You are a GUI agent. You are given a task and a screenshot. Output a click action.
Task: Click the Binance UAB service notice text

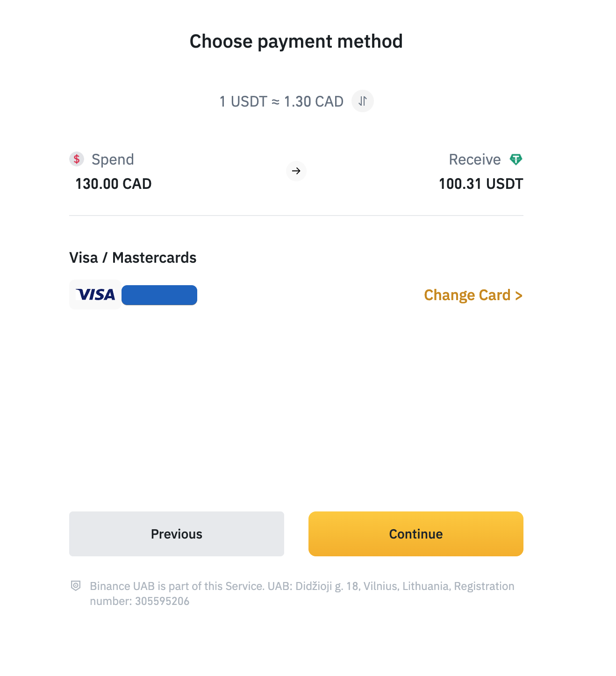tap(301, 586)
